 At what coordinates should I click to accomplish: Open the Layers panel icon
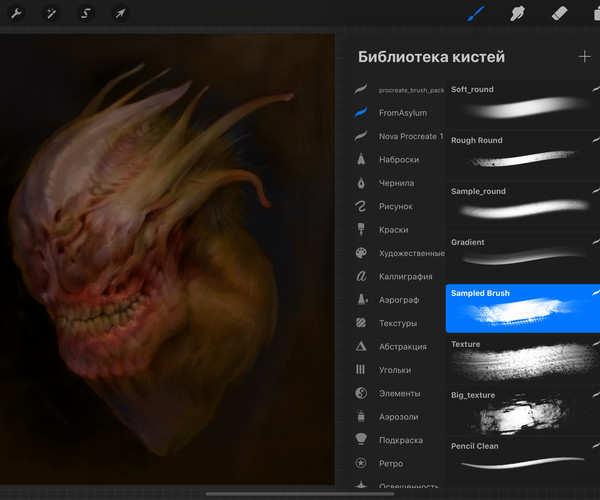coord(597,14)
